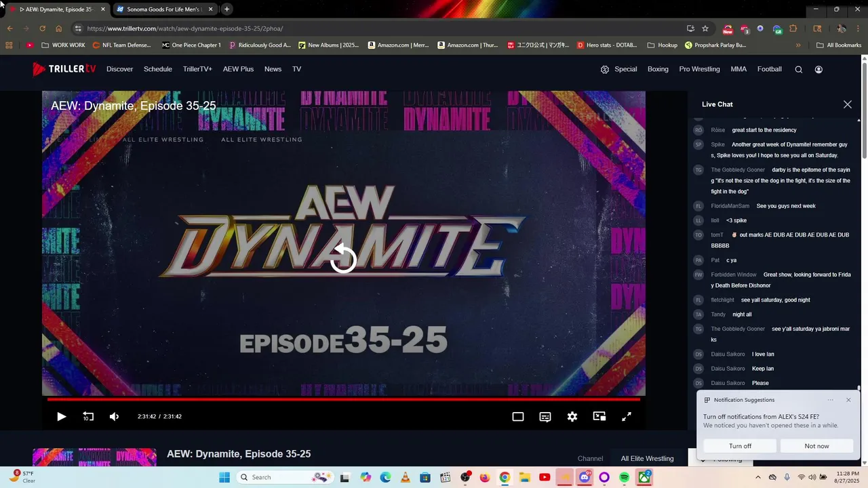
Task: Open the Pro Wrestling category
Action: tap(699, 69)
